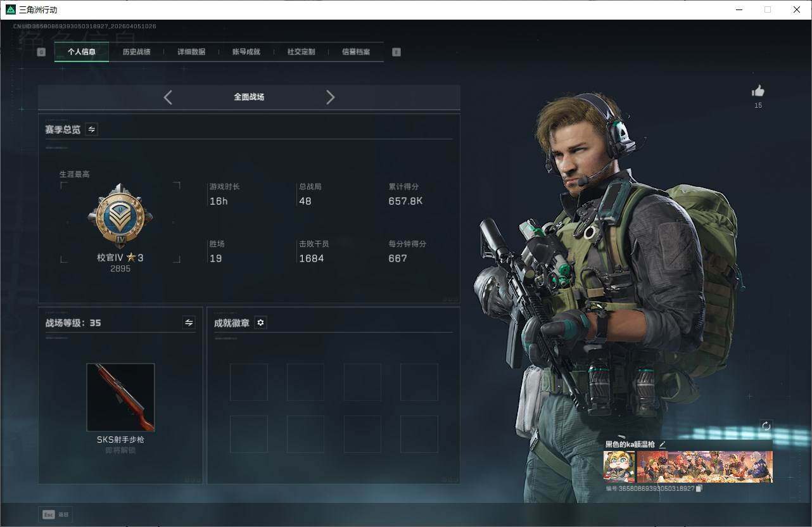This screenshot has width=812, height=527.
Task: Click the player name 黑色的ka薪温枪
Action: [630, 445]
